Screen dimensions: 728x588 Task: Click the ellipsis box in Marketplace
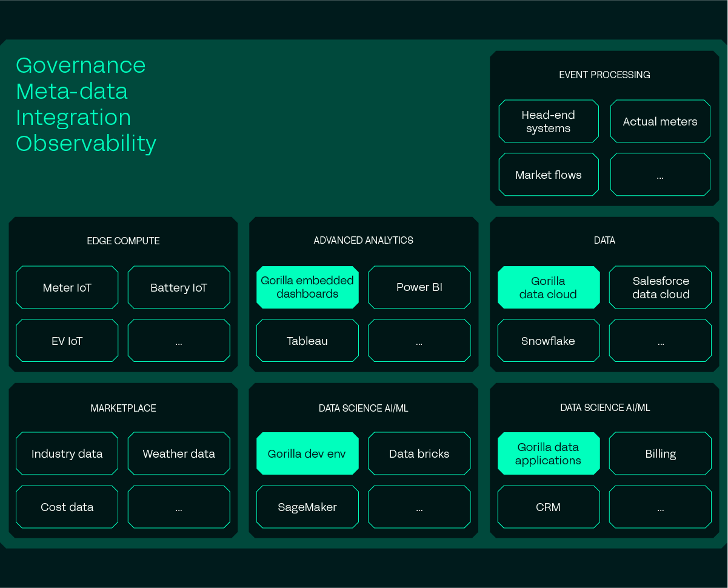179,507
